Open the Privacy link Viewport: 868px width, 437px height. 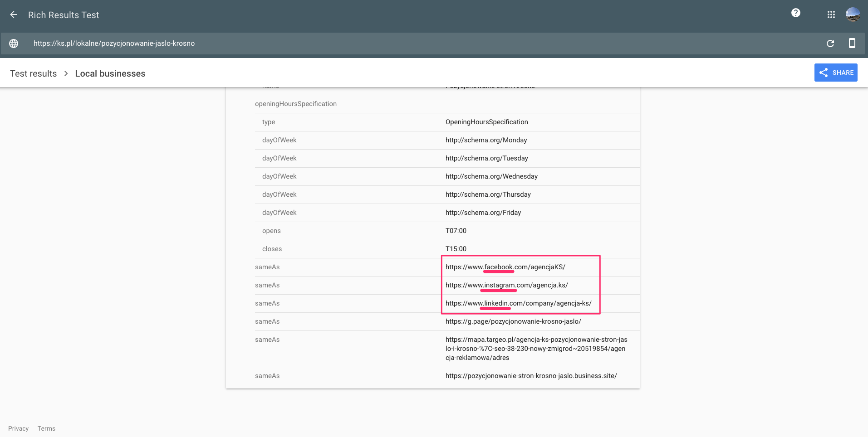coord(18,428)
